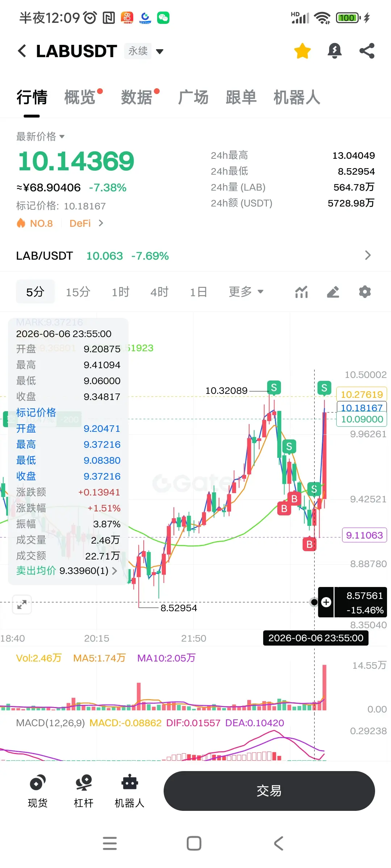
Task: Tap the NFC status bar icon
Action: click(109, 17)
